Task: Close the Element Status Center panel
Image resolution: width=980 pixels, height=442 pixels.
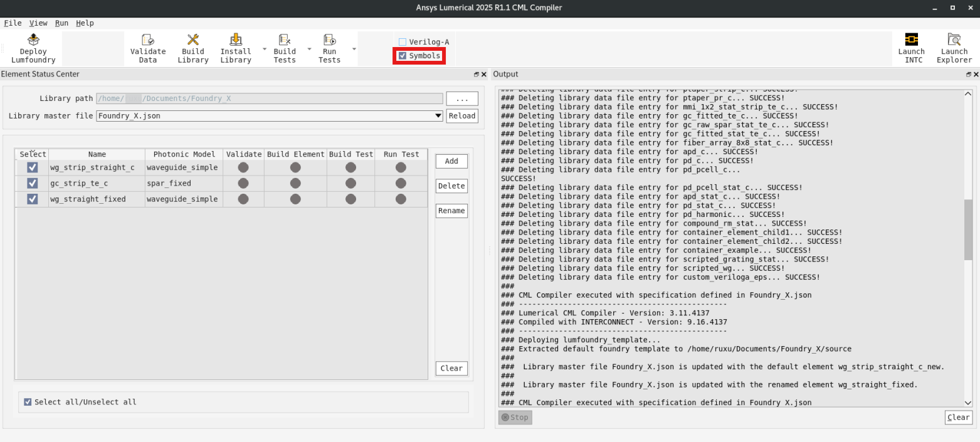Action: tap(483, 75)
